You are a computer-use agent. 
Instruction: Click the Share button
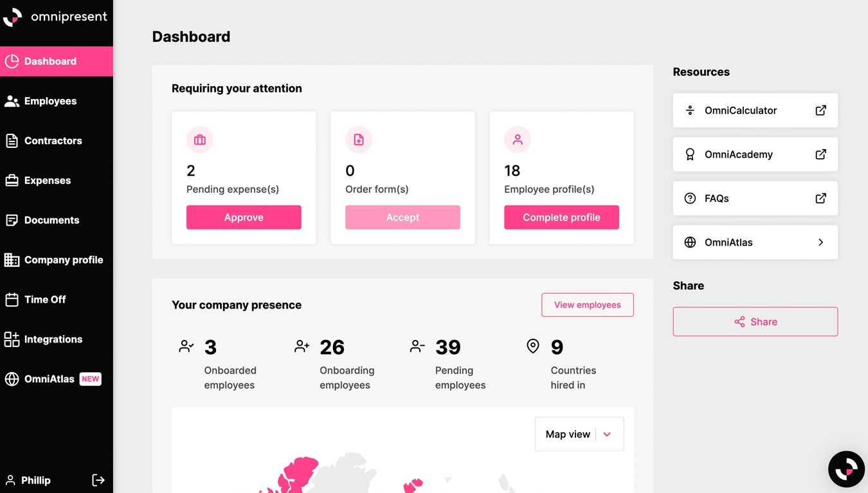click(x=755, y=321)
